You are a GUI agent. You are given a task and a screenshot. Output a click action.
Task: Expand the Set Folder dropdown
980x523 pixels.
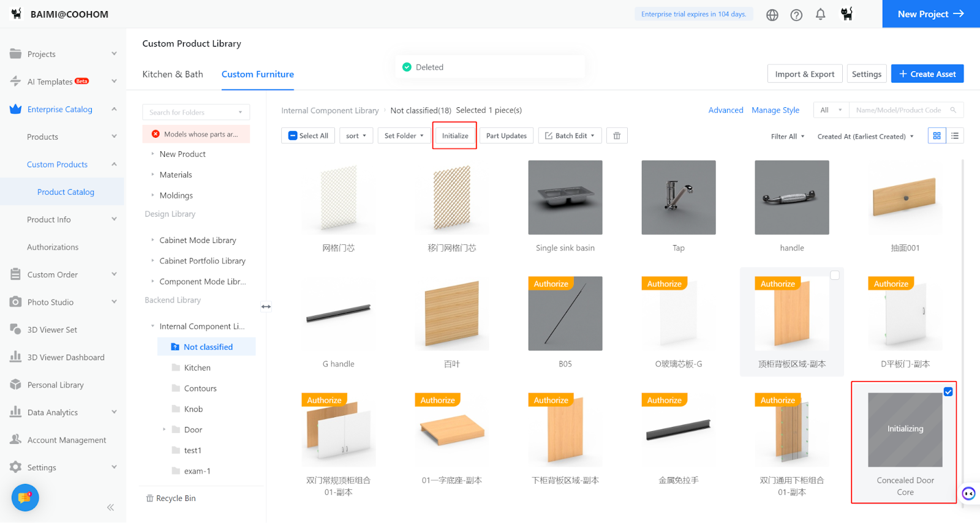(404, 136)
